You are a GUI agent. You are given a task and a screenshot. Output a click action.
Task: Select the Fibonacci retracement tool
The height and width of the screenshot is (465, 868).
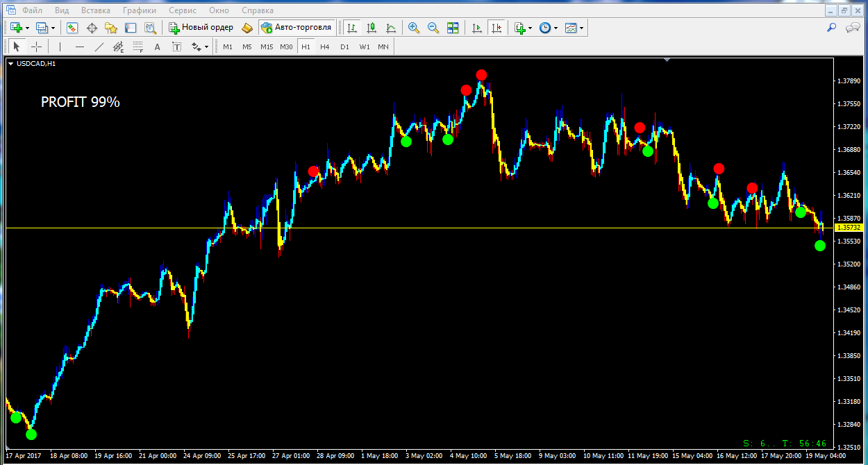(x=138, y=47)
